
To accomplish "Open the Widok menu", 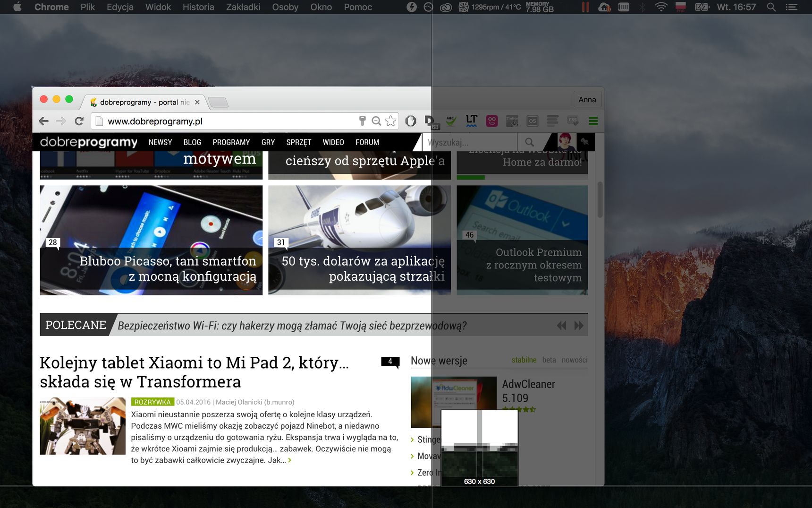I will coord(158,7).
